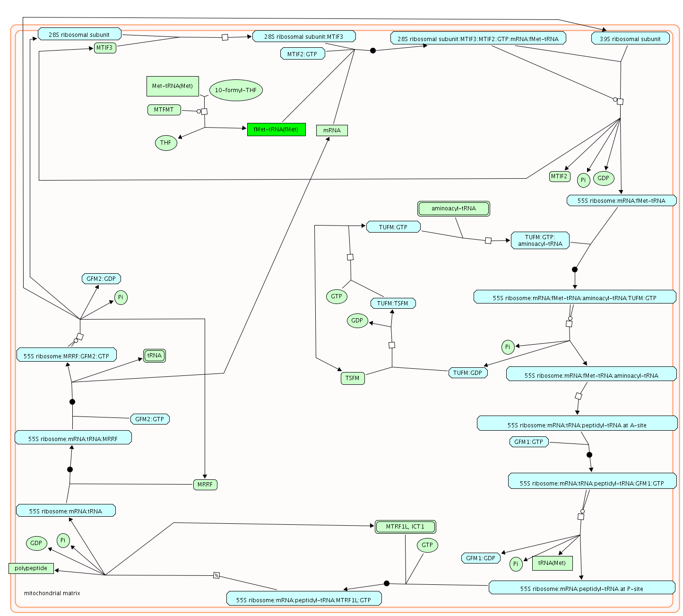This screenshot has width=683, height=616.
Task: Select the 28S ribosomal subunit:MTIF3 complex
Action: pyautogui.click(x=304, y=37)
